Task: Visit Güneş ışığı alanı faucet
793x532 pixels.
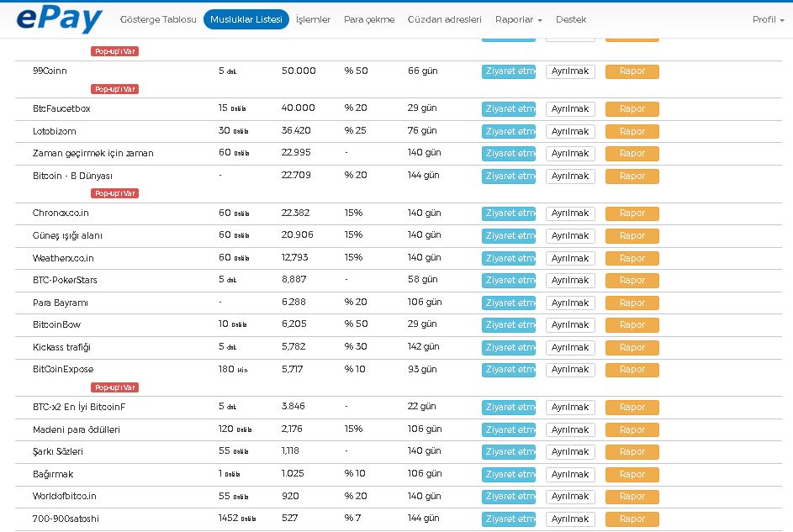Action: tap(508, 235)
